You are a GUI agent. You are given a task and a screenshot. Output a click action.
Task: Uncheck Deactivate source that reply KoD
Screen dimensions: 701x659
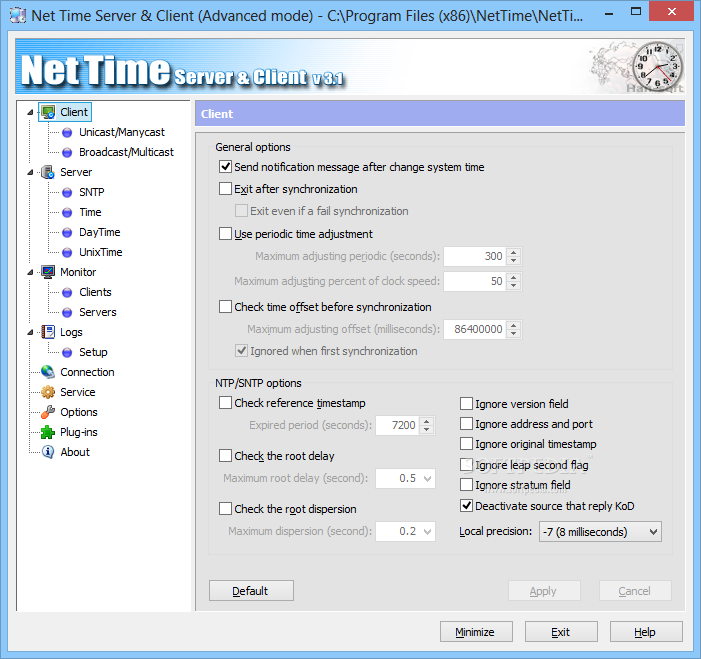coord(466,506)
